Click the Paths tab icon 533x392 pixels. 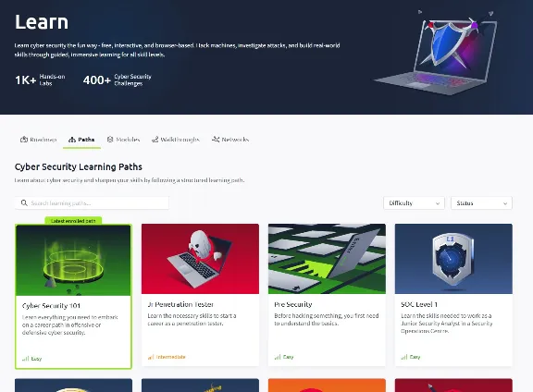(72, 140)
